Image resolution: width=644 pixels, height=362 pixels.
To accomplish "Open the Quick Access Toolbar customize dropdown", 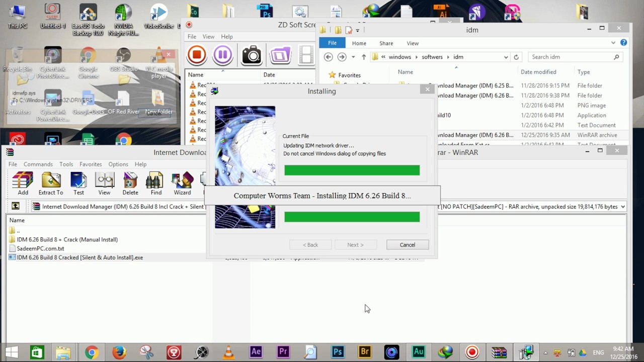I will click(357, 30).
